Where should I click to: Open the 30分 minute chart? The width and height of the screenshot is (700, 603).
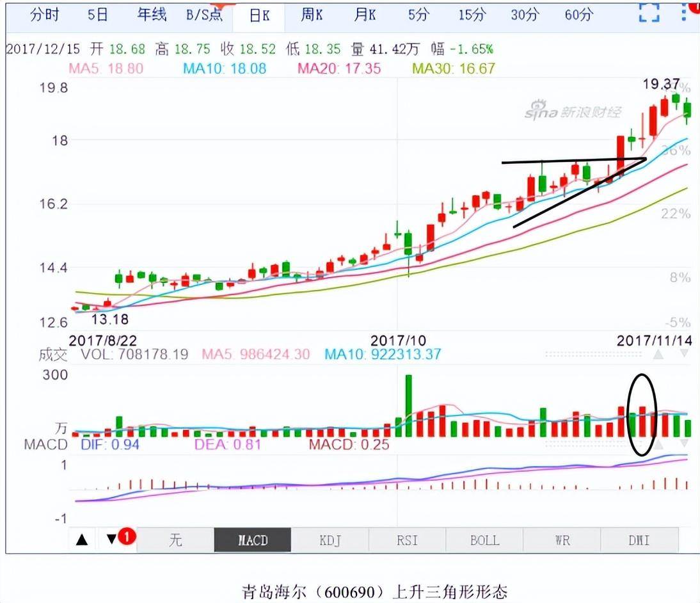coord(525,15)
